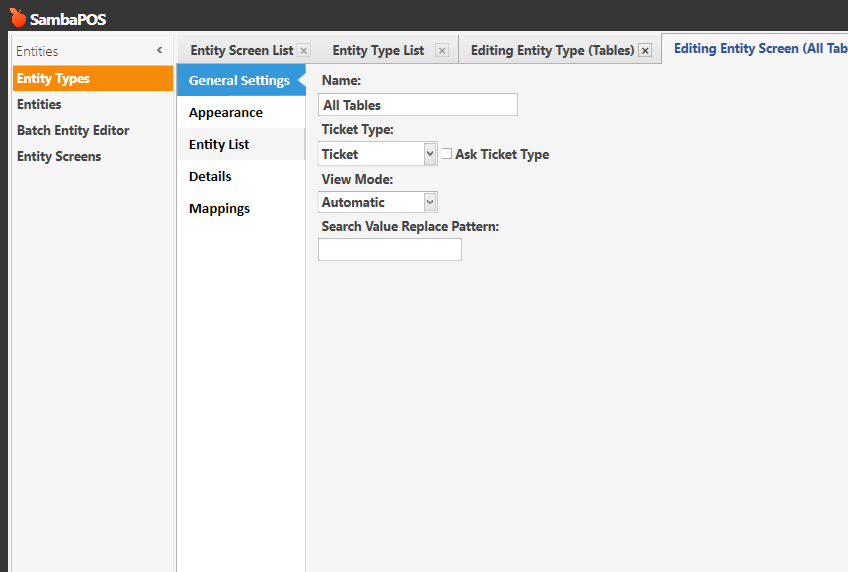Open the Editing Entity Type (Tables) tab
Viewport: 848px width, 572px height.
pos(552,51)
